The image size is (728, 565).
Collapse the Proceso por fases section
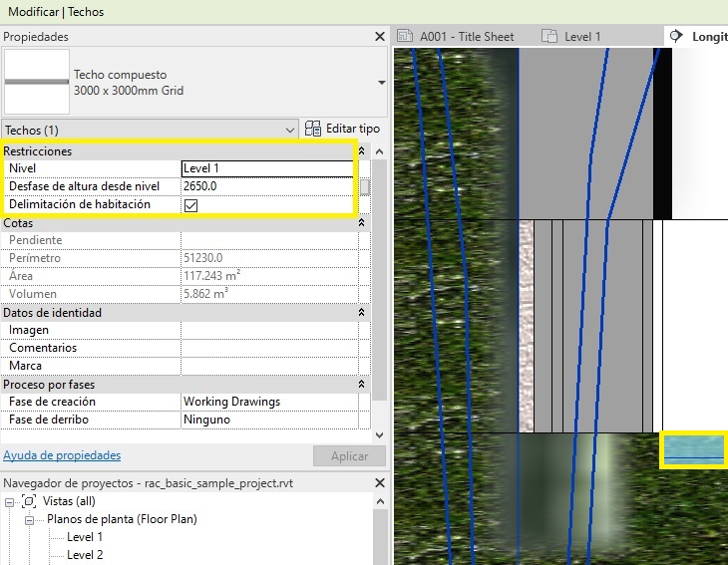pyautogui.click(x=361, y=385)
